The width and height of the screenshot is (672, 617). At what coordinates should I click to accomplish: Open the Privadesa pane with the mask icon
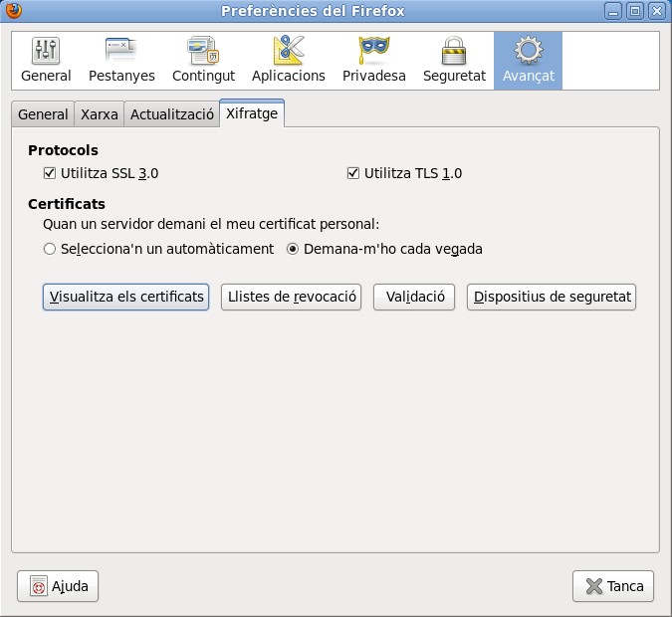point(374,61)
